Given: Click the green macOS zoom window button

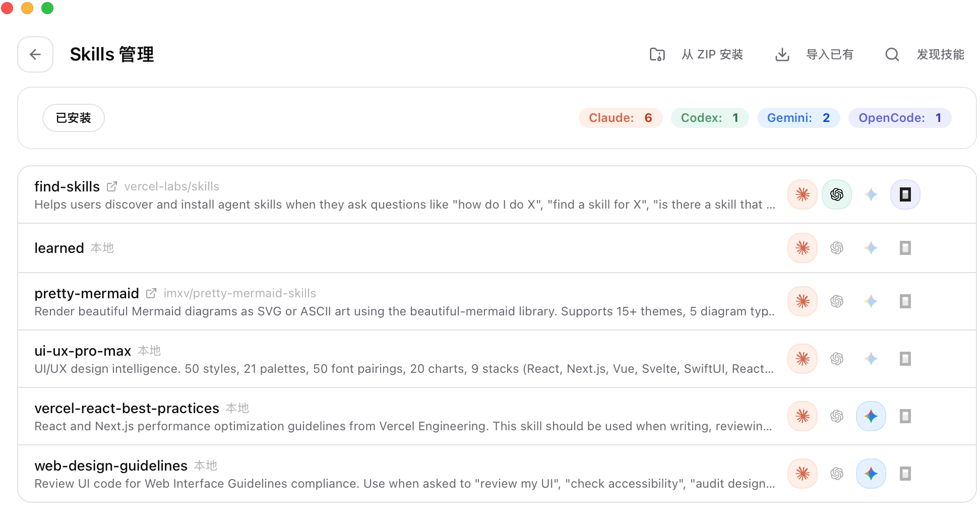Looking at the screenshot, I should click(47, 8).
